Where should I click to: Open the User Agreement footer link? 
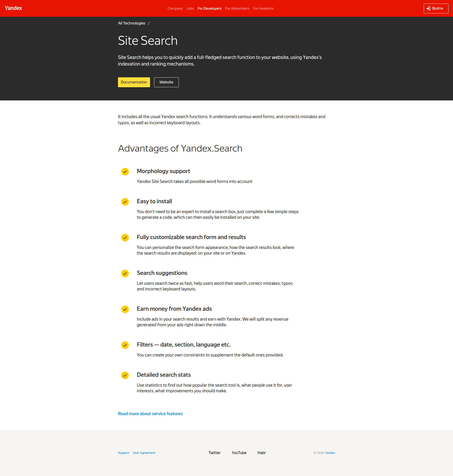(144, 453)
